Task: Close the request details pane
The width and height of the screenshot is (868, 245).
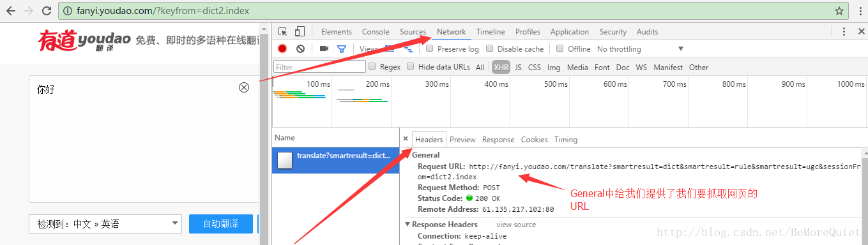Action: click(406, 139)
